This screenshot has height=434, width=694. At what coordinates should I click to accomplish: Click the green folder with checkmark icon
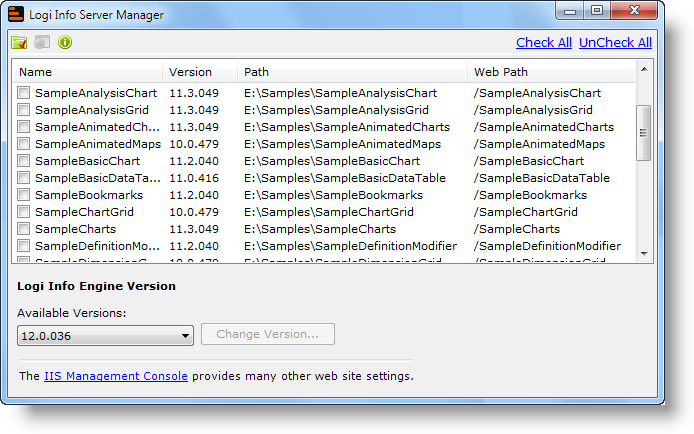(19, 42)
